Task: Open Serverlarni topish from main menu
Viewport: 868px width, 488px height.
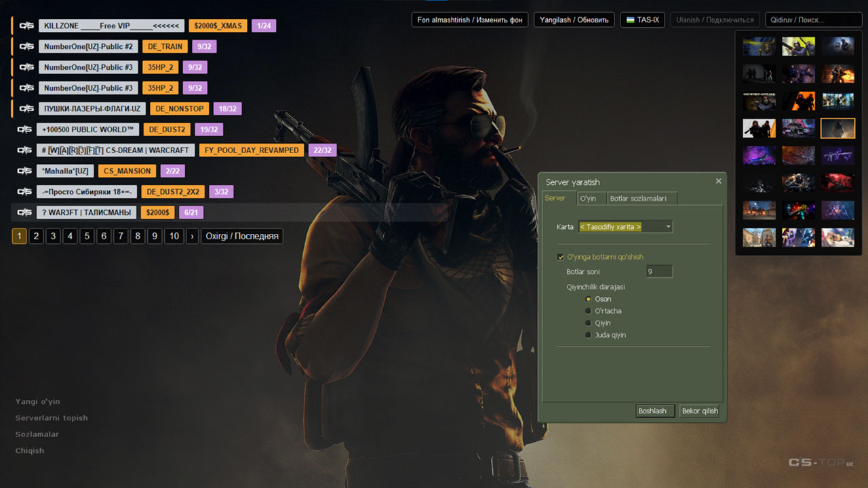Action: point(52,418)
